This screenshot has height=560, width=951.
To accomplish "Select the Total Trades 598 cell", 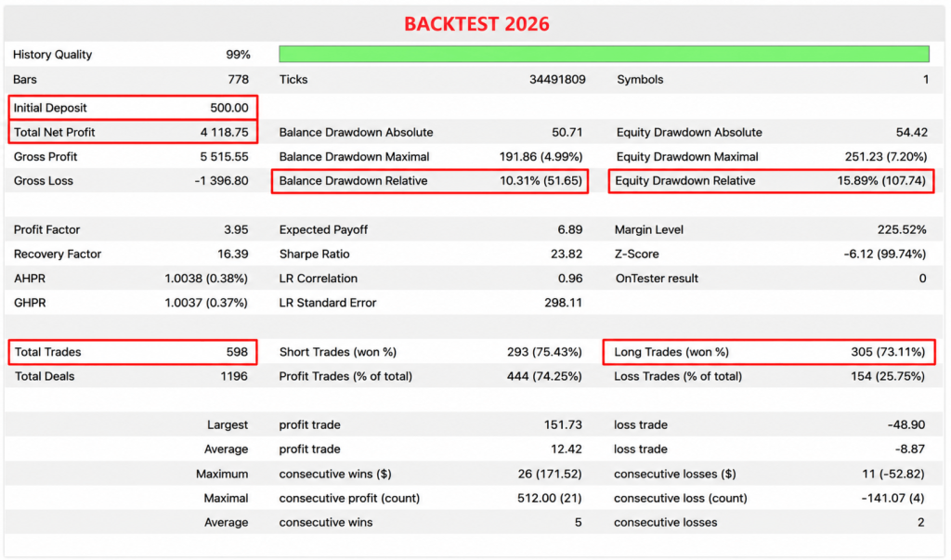I will [x=133, y=352].
